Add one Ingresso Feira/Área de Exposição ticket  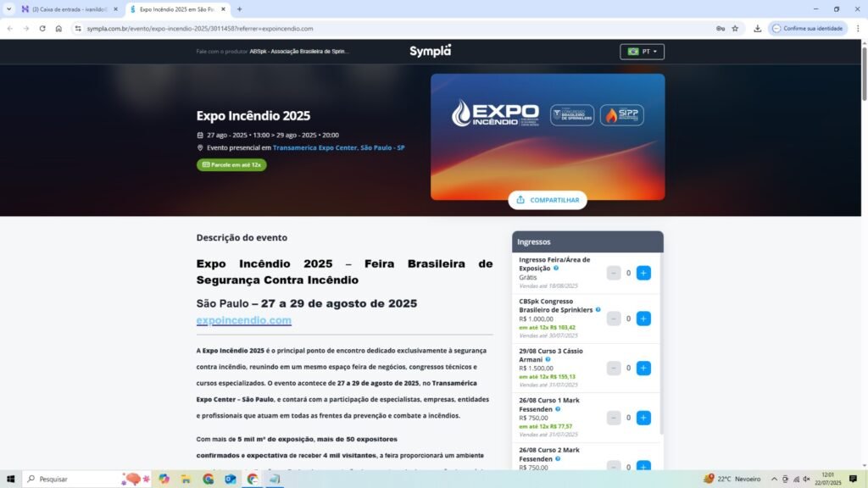(643, 273)
